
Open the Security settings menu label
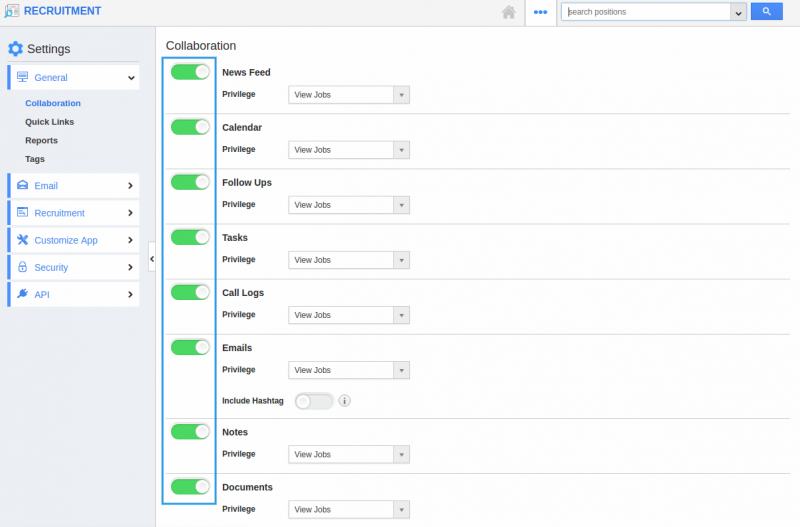tap(51, 267)
